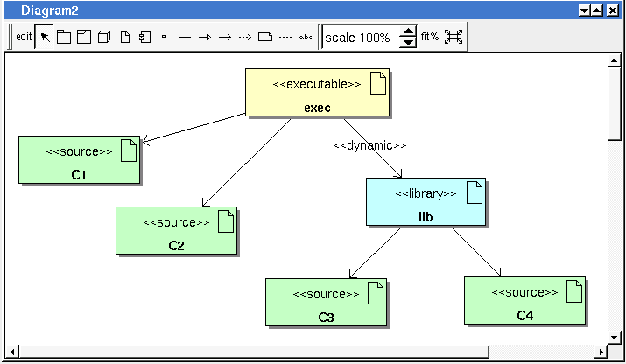626x364 pixels.
Task: Click the fit-to-window arrows icon
Action: coord(454,37)
